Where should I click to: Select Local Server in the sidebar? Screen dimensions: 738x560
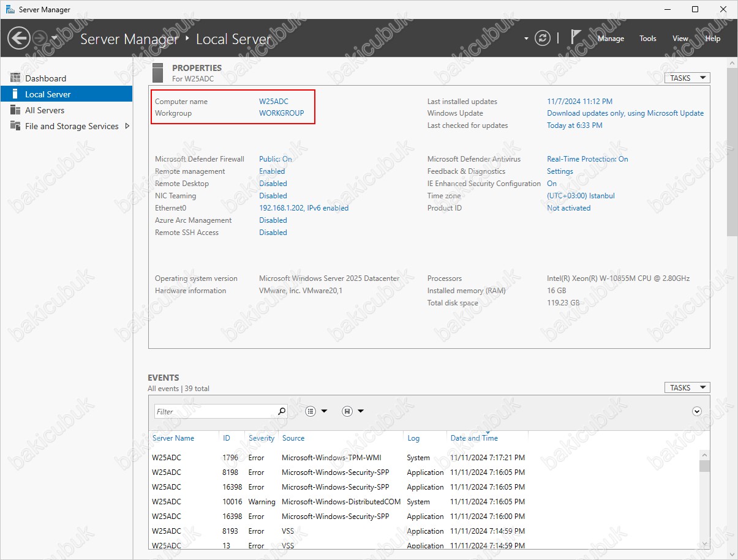pyautogui.click(x=66, y=94)
